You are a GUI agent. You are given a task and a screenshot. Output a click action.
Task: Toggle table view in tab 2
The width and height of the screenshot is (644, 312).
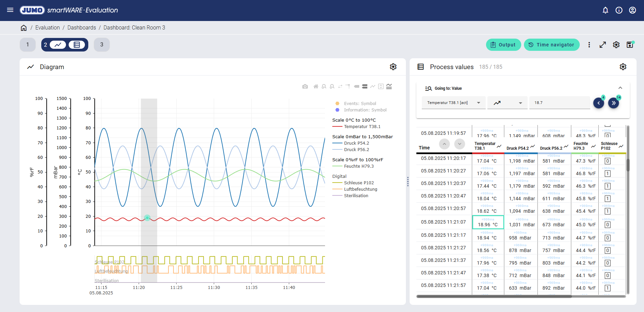(x=77, y=45)
